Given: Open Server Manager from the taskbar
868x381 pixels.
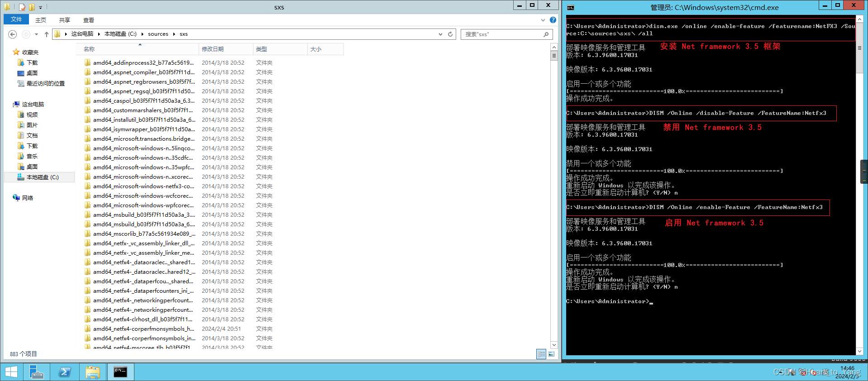Looking at the screenshot, I should click(x=37, y=372).
